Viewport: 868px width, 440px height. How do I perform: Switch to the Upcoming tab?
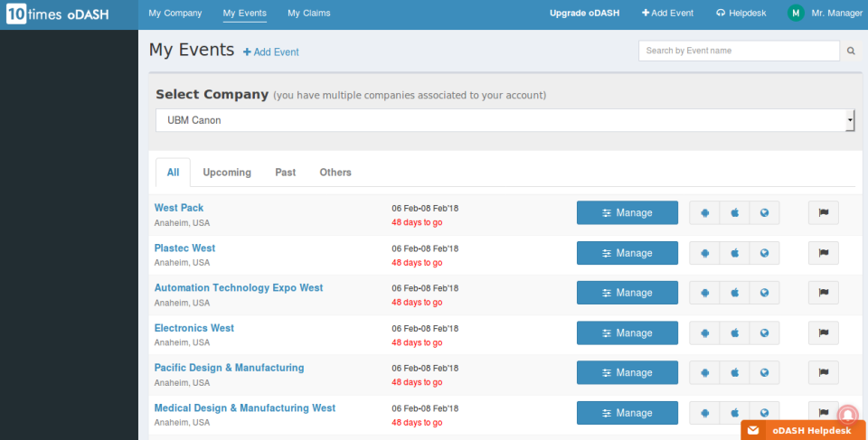click(x=227, y=173)
